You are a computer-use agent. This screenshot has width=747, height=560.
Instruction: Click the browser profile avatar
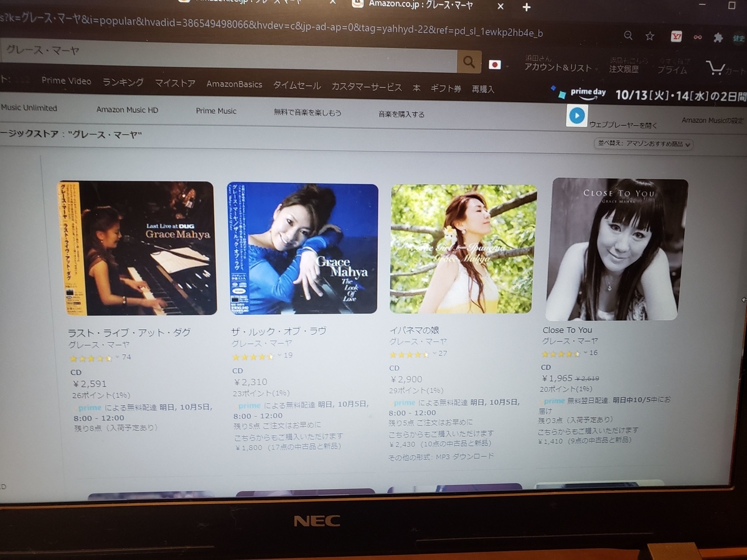(x=738, y=38)
